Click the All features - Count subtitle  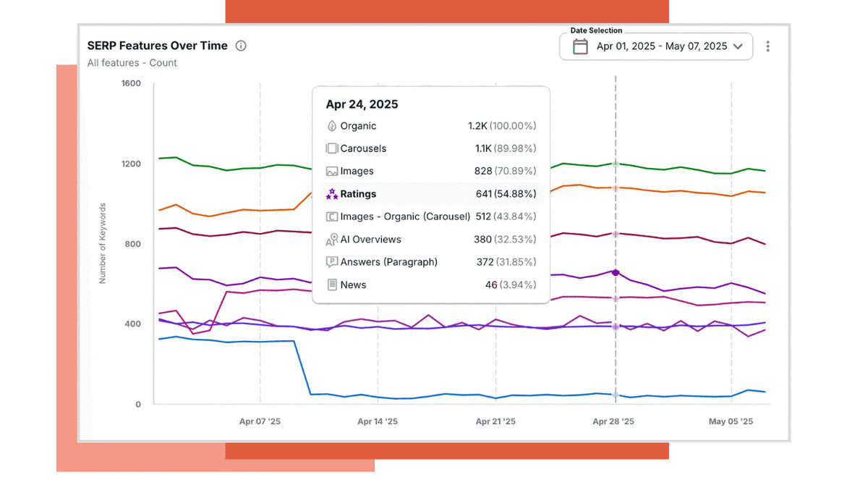[132, 63]
